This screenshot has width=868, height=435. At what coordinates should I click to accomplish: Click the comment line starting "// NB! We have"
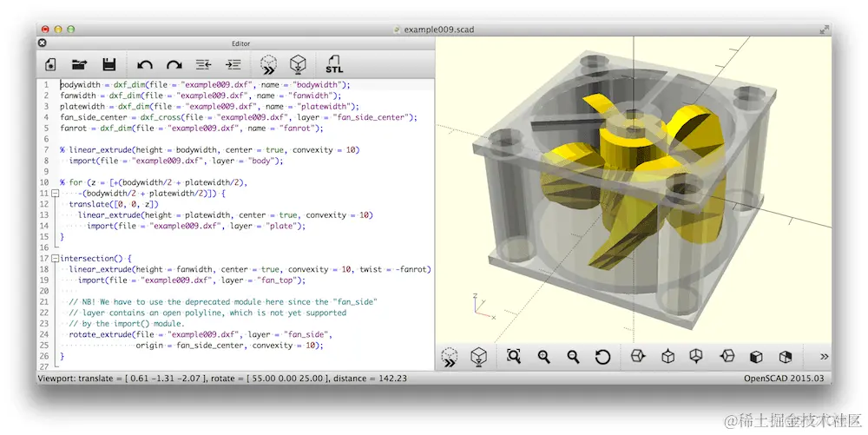point(223,301)
